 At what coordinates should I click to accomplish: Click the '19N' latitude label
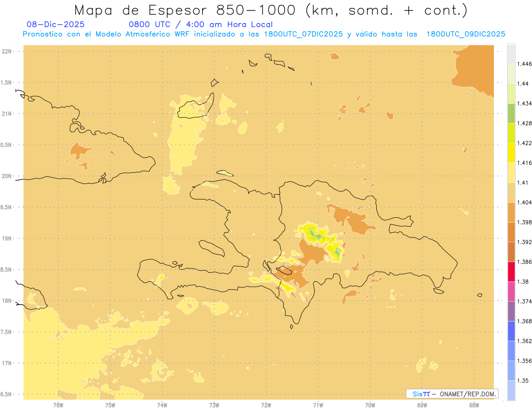(x=8, y=239)
